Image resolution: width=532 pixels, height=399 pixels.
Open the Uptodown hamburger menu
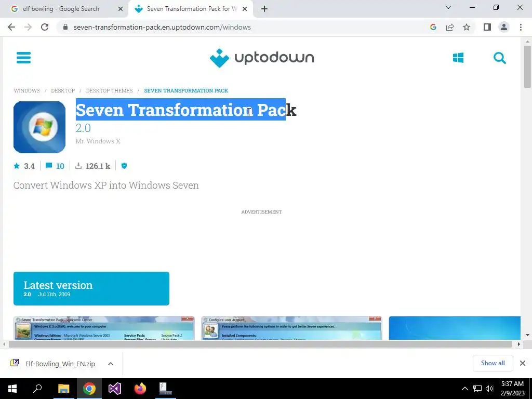(x=23, y=58)
